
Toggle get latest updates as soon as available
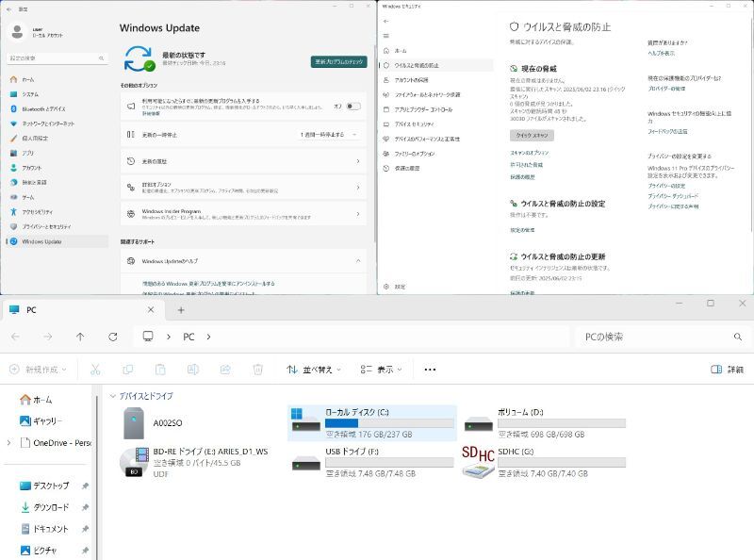click(x=353, y=107)
